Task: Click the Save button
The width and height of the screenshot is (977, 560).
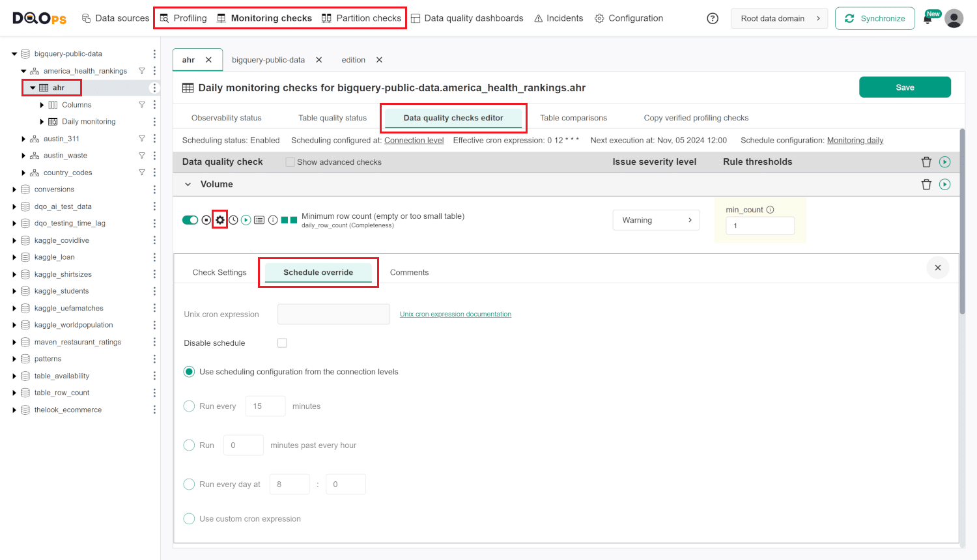Action: pyautogui.click(x=905, y=87)
